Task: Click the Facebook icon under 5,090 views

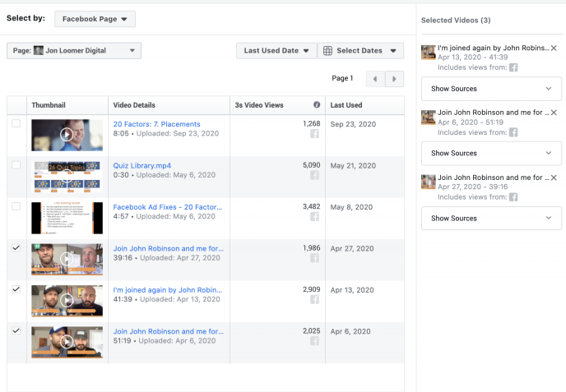Action: pyautogui.click(x=314, y=176)
